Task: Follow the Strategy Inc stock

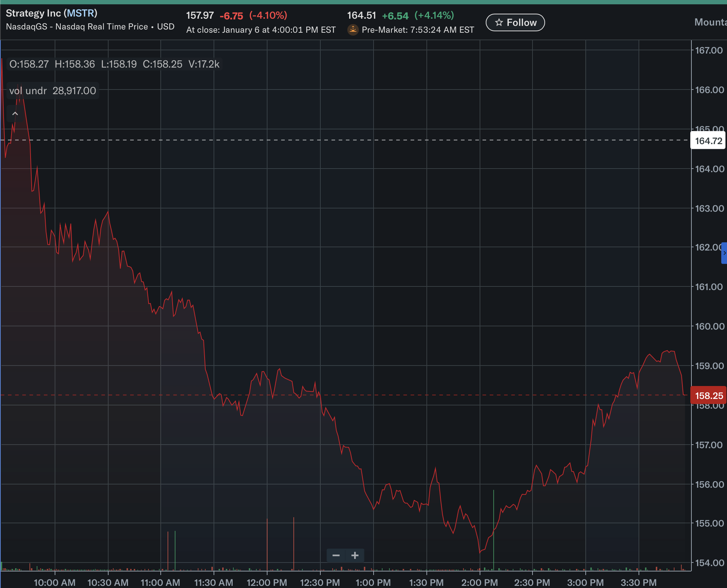Action: 515,23
